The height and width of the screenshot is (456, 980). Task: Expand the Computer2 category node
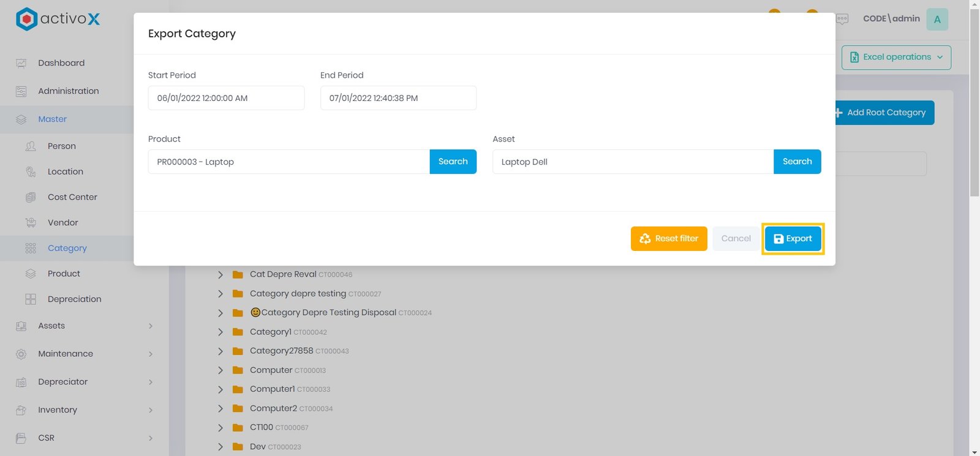click(x=221, y=408)
